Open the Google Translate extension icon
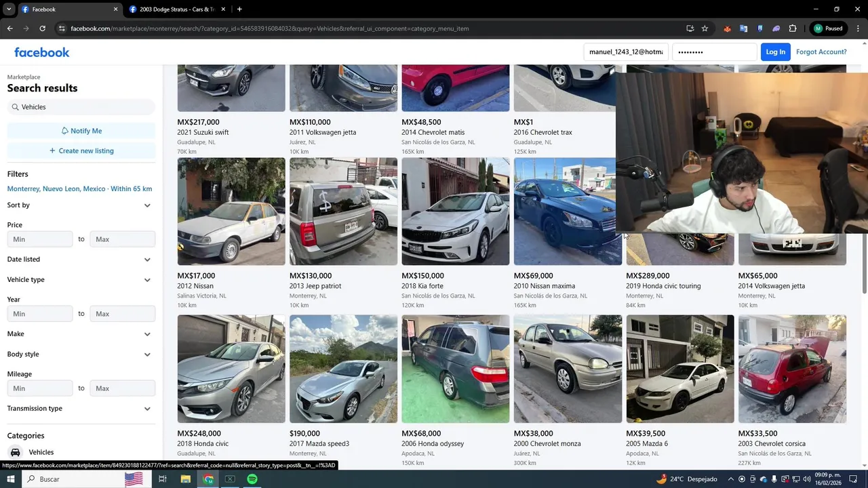Viewport: 868px width, 488px height. (x=744, y=28)
